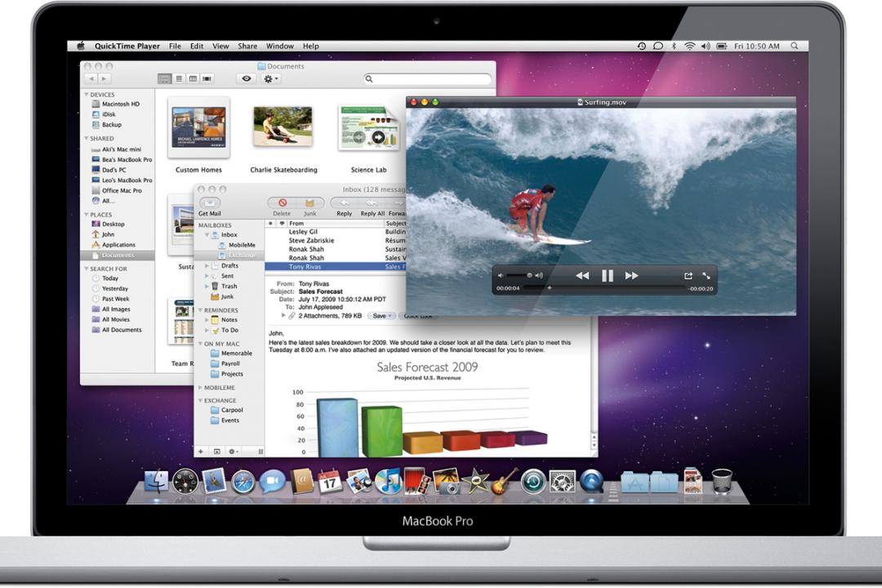Click Get Mail in Mail toolbar
Screen dimensions: 882x588
tap(210, 207)
